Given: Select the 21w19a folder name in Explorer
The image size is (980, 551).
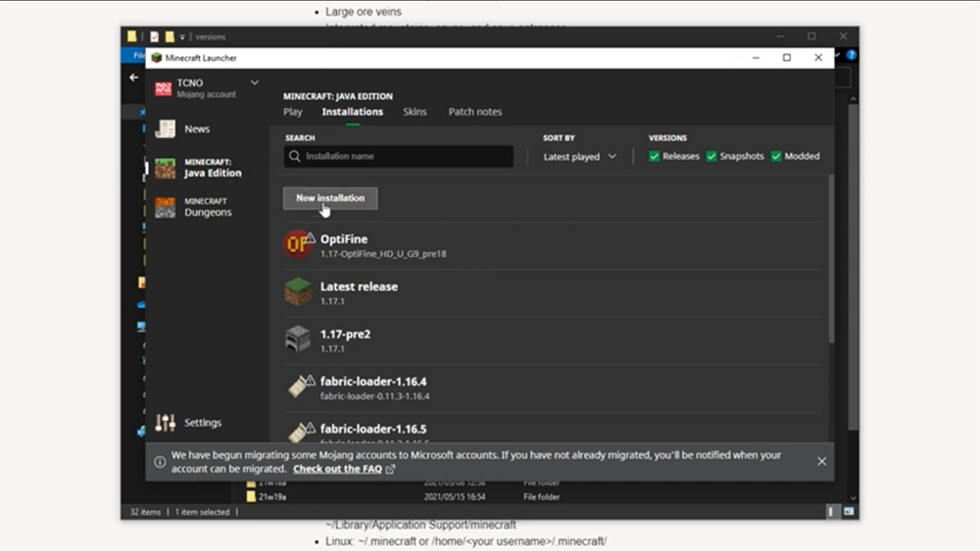Looking at the screenshot, I should coord(272,497).
